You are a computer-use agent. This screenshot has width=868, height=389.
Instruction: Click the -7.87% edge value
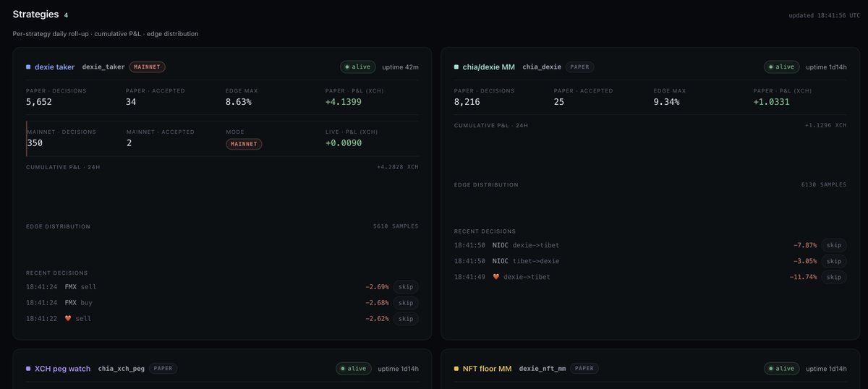point(805,245)
